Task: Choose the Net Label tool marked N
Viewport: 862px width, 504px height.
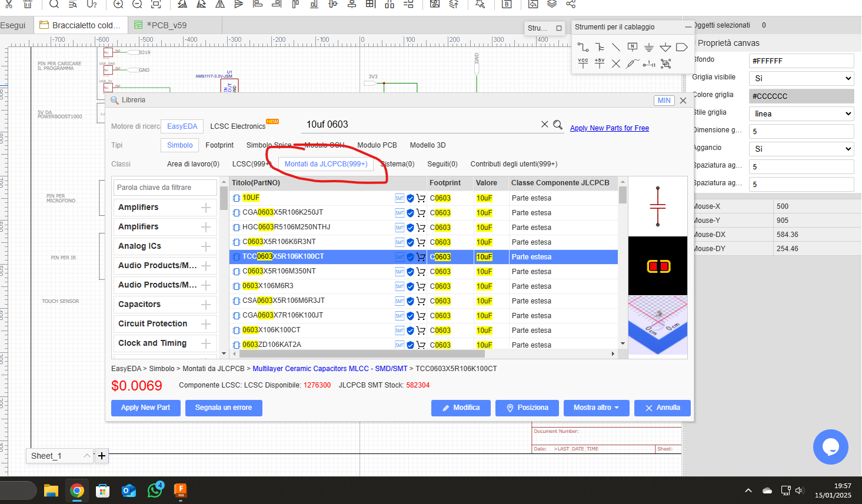Action: (633, 47)
